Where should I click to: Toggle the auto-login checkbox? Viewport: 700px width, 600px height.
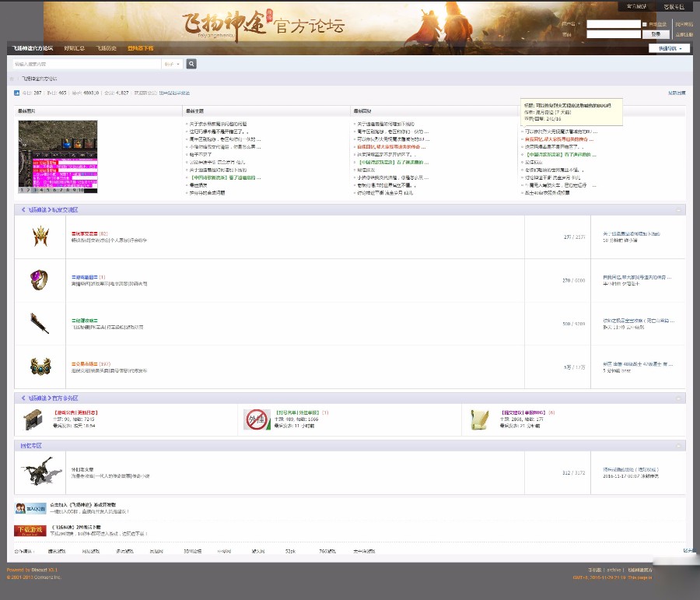click(645, 24)
